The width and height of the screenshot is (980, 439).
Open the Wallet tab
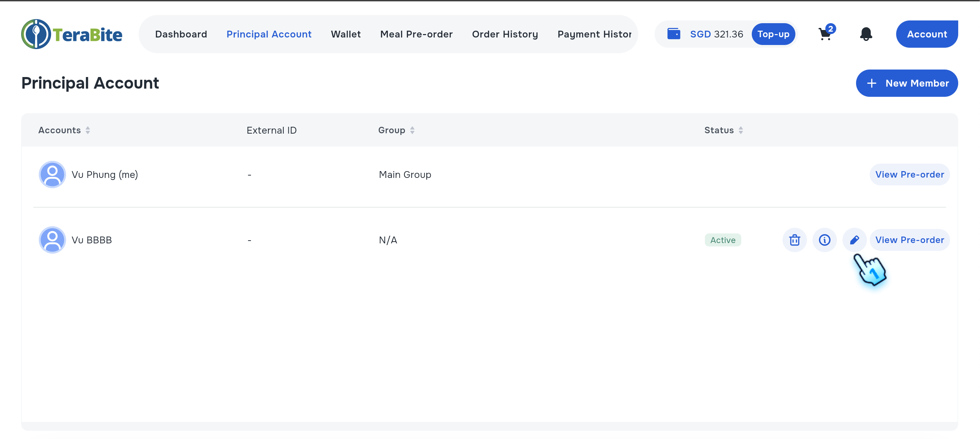(x=345, y=34)
